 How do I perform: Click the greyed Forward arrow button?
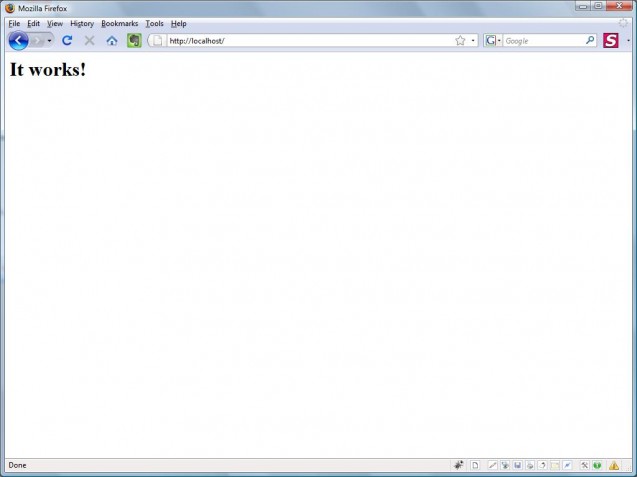point(37,41)
